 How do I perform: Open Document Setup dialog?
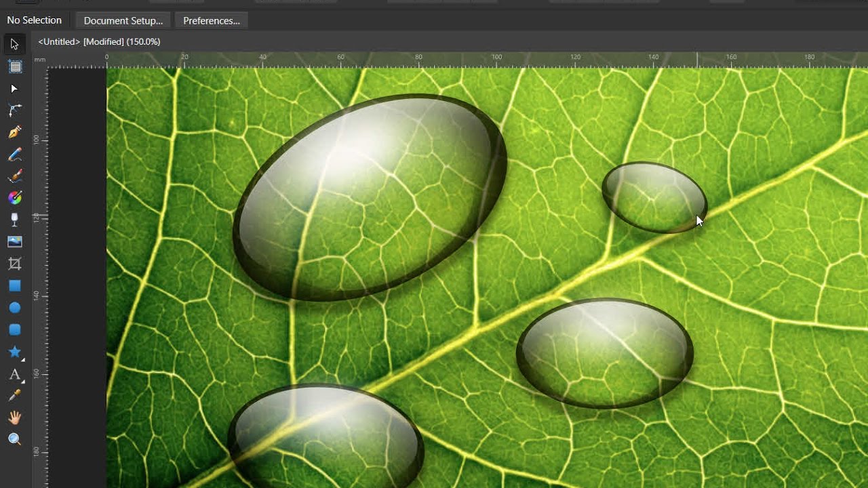pyautogui.click(x=123, y=20)
